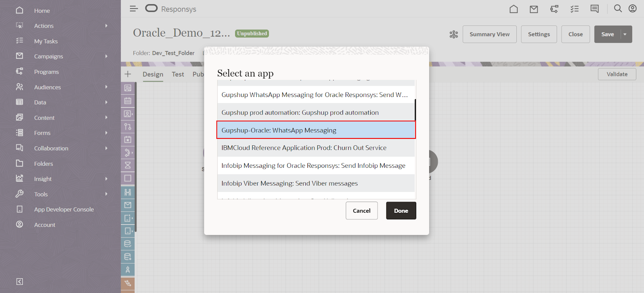Switch to the Test tab
The width and height of the screenshot is (644, 293).
pyautogui.click(x=178, y=74)
